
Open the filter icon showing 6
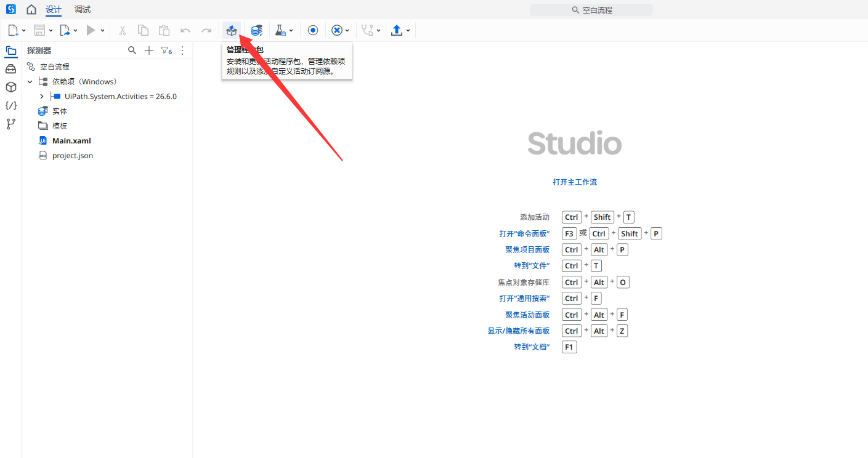[x=166, y=50]
